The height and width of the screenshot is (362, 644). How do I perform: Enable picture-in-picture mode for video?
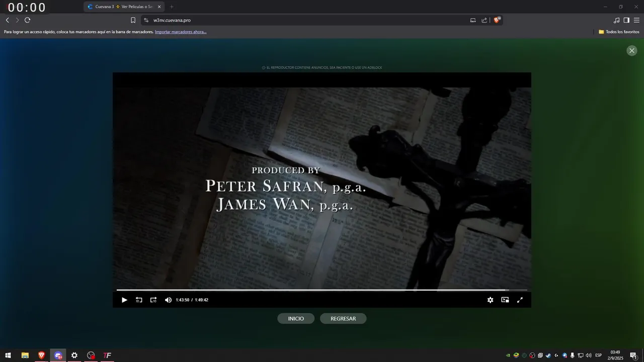[x=505, y=300]
